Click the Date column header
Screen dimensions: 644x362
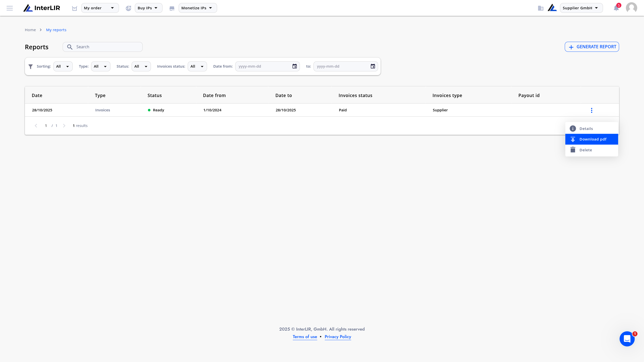[37, 96]
